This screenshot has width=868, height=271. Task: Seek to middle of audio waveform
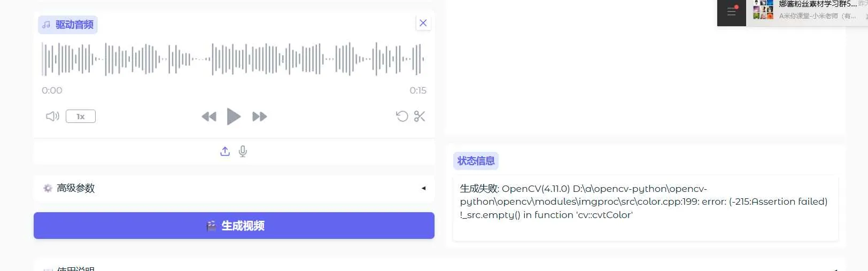234,59
